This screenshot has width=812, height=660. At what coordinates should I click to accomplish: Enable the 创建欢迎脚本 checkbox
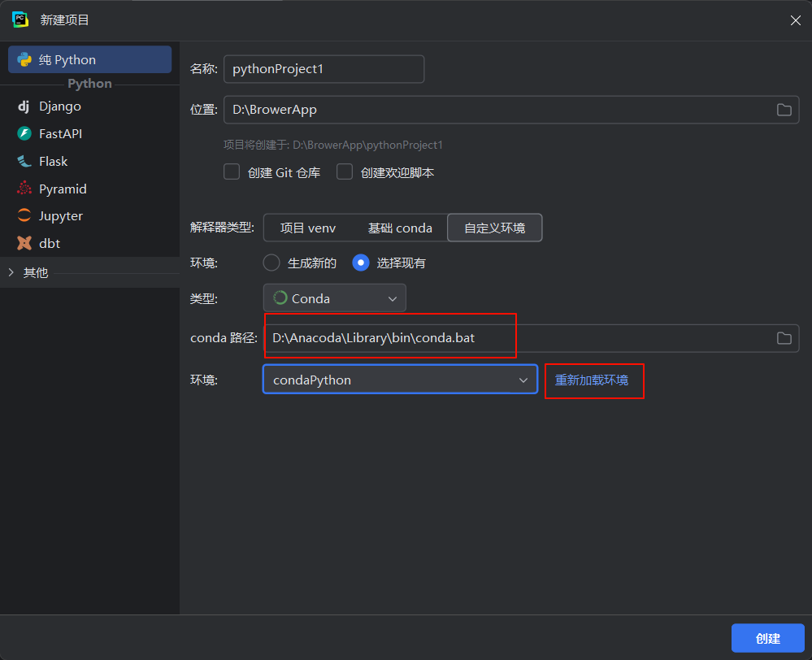[345, 172]
